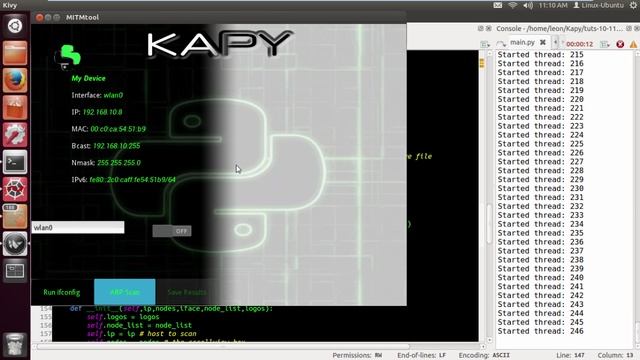
Task: Click the IP 192.168.10.8 line
Action: pos(97,112)
